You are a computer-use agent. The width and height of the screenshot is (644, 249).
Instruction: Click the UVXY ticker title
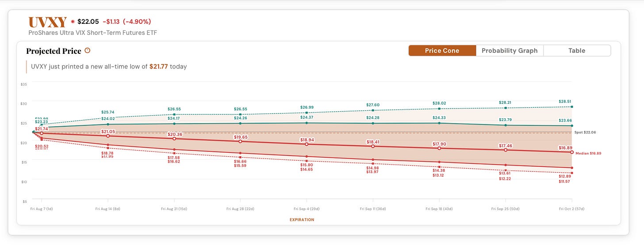(47, 22)
